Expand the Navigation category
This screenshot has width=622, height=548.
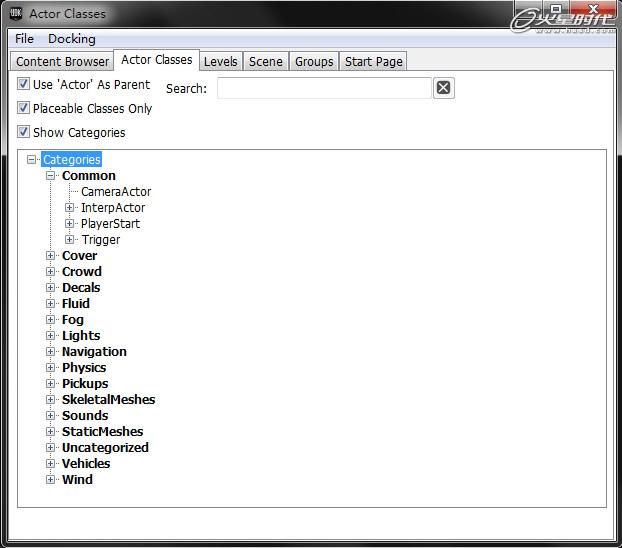click(x=50, y=352)
